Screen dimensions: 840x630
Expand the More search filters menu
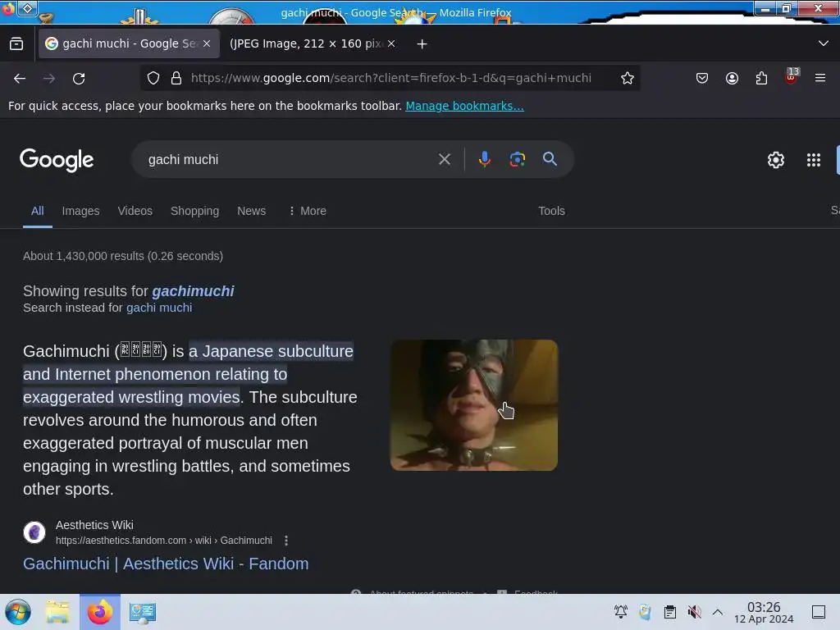click(x=308, y=211)
